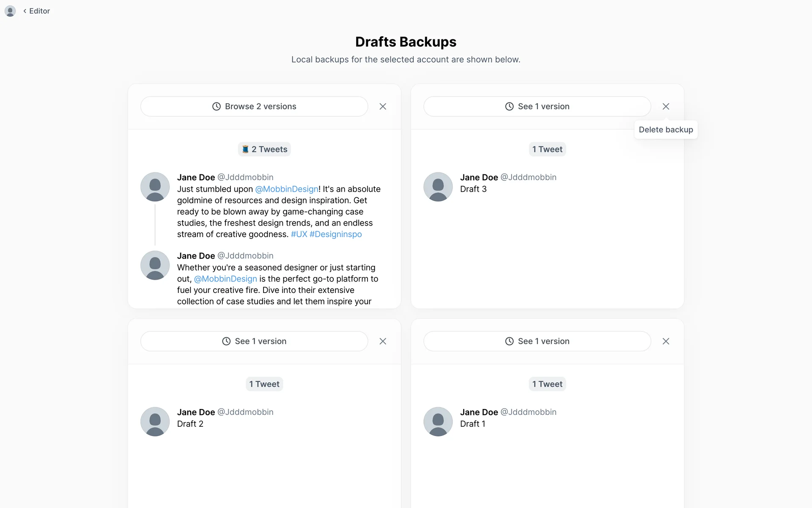The image size is (812, 508).
Task: Delete the Draft 1 backup
Action: (666, 341)
